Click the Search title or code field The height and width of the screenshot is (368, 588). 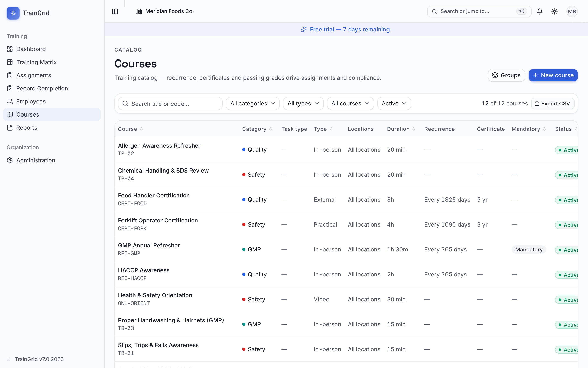coord(170,104)
